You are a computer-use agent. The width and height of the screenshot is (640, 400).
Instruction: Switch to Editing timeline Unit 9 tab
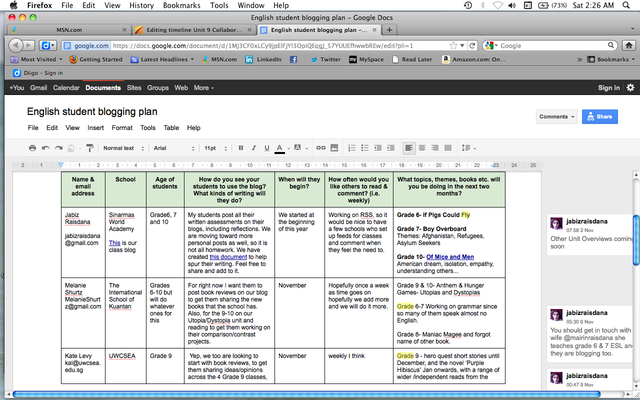point(193,30)
